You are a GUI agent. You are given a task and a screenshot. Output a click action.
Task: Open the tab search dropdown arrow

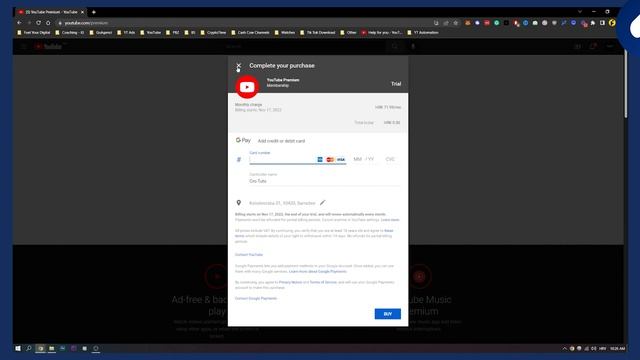580,12
